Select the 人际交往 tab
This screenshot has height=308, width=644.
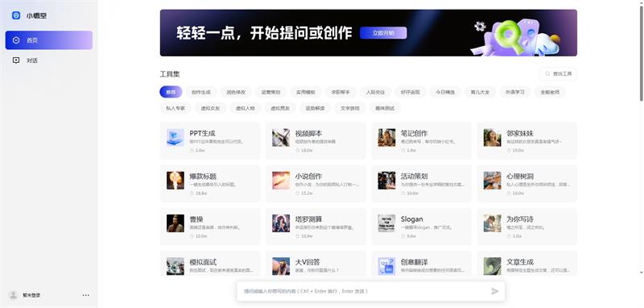point(375,92)
